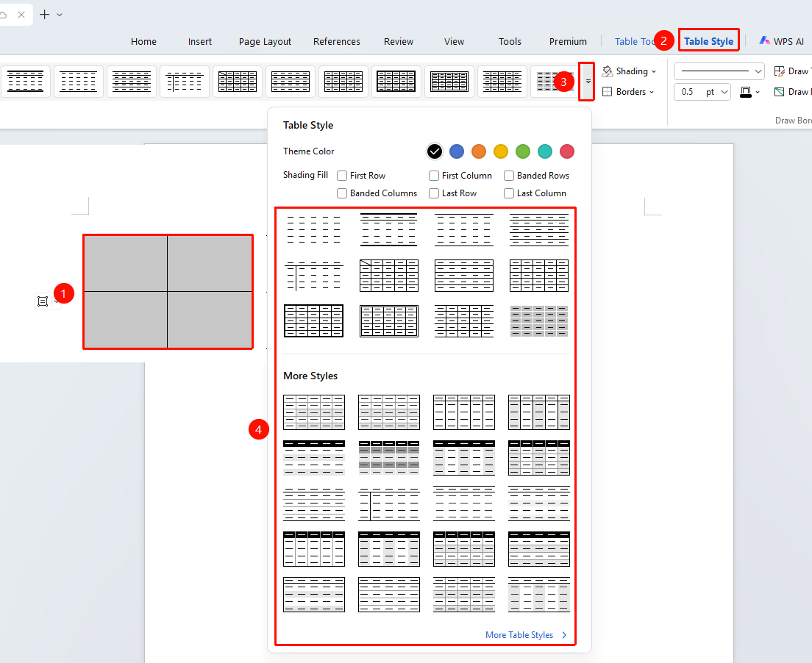
Task: Check the Last Column option
Action: [509, 193]
